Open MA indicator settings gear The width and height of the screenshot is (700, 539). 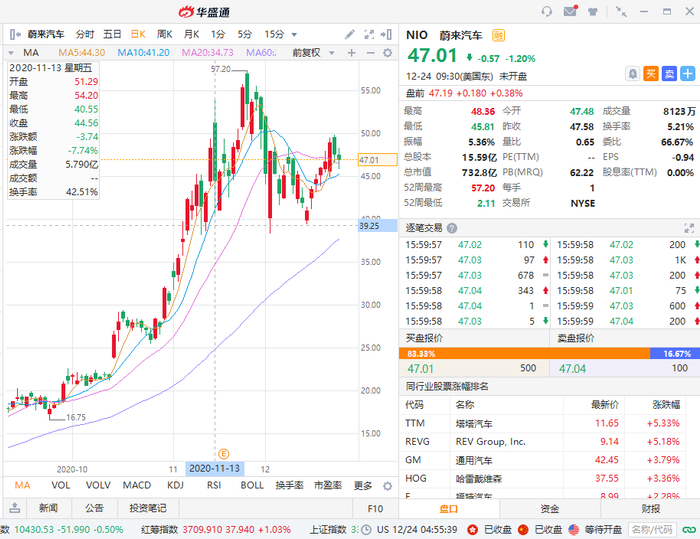point(388,53)
